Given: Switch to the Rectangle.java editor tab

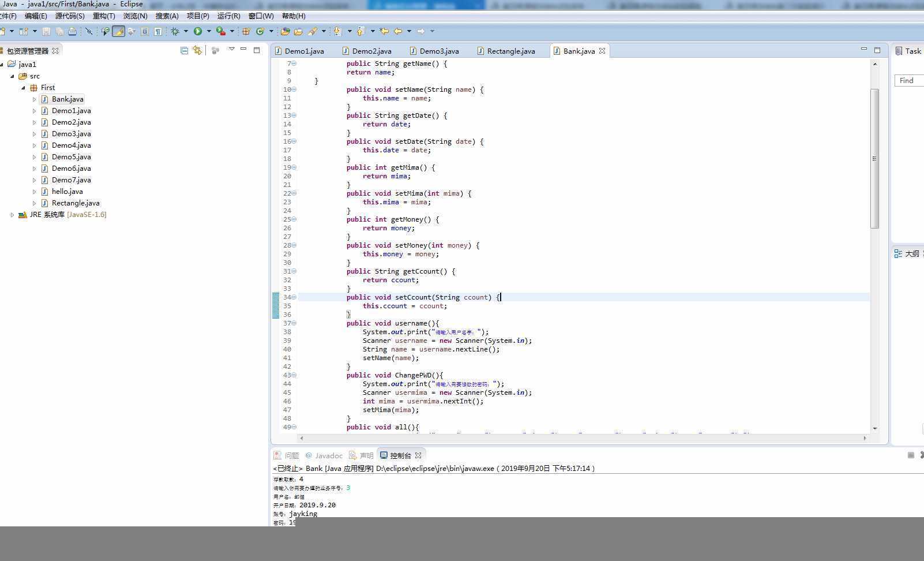Looking at the screenshot, I should [x=506, y=51].
